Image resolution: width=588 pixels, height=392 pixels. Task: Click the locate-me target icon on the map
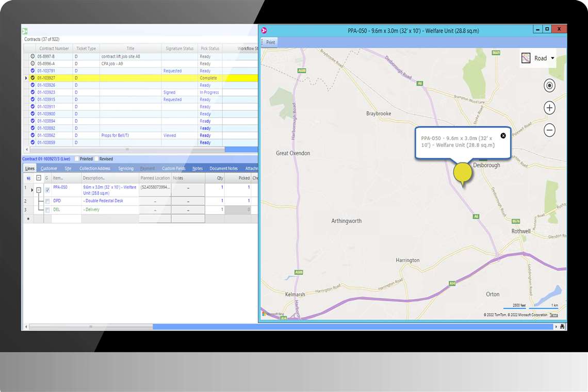pyautogui.click(x=549, y=85)
